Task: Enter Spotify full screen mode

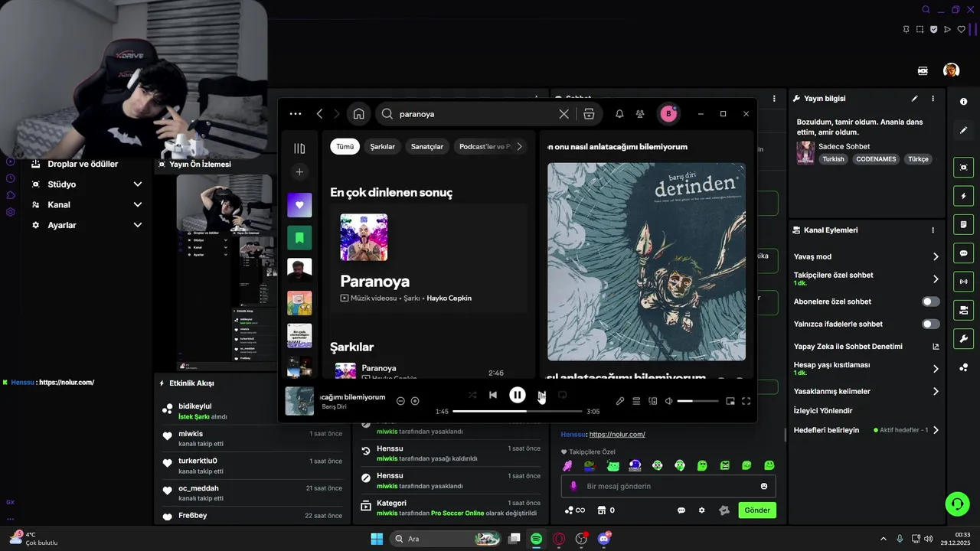Action: pyautogui.click(x=746, y=401)
